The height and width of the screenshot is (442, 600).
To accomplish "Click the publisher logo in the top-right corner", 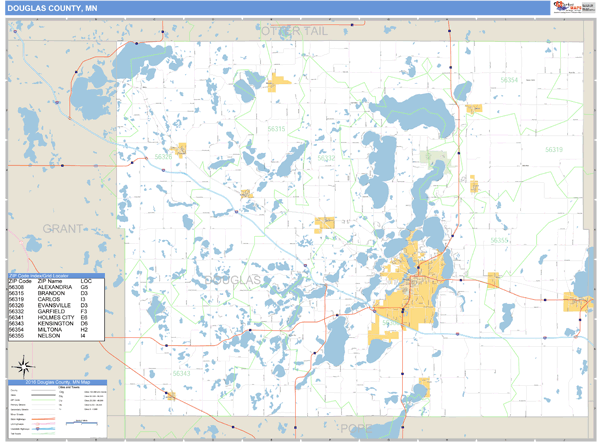I will (572, 8).
